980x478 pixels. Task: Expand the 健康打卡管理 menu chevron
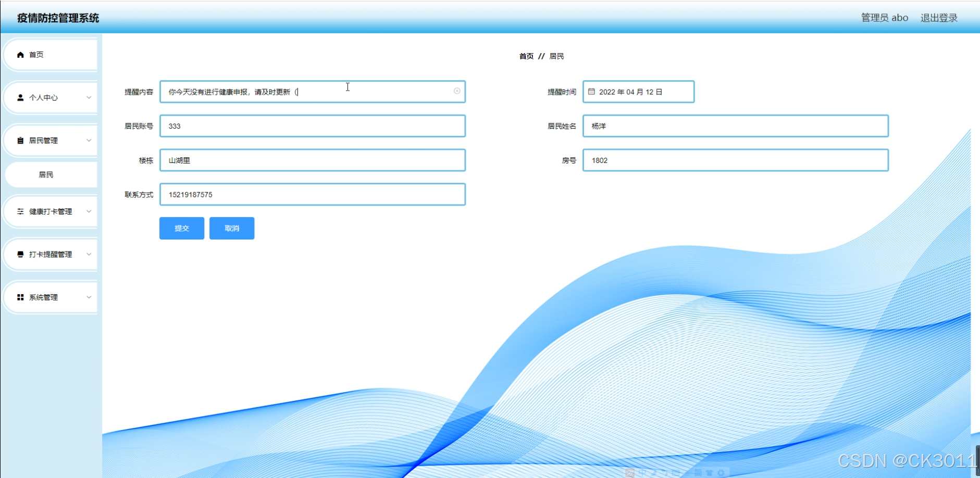click(x=89, y=211)
